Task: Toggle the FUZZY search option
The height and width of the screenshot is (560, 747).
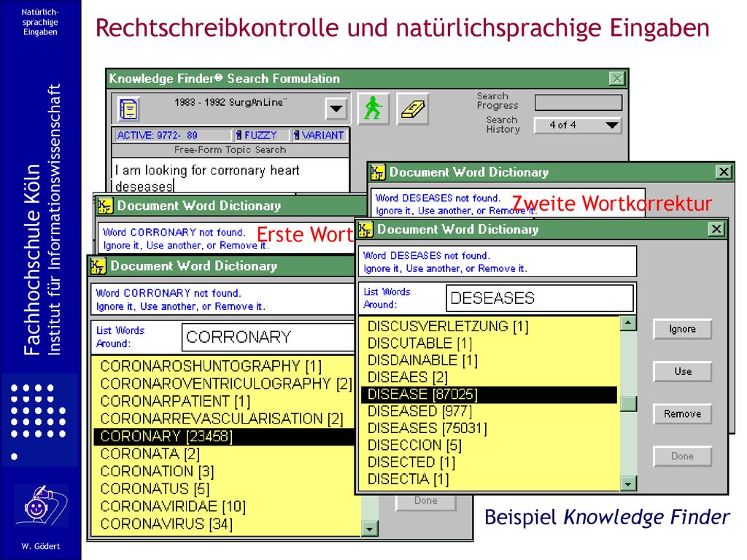Action: (x=256, y=135)
